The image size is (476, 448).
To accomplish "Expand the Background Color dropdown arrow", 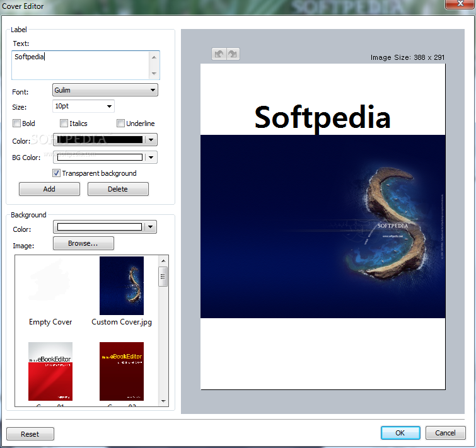I will point(150,227).
